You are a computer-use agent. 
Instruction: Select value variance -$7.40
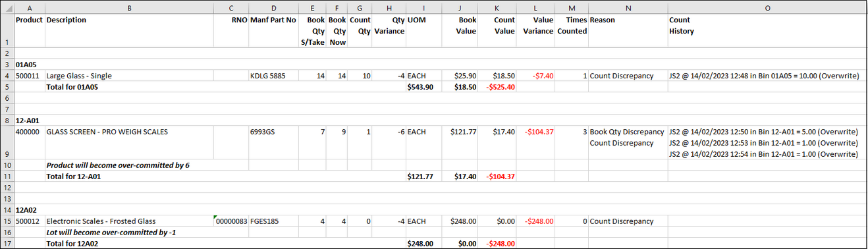point(536,76)
